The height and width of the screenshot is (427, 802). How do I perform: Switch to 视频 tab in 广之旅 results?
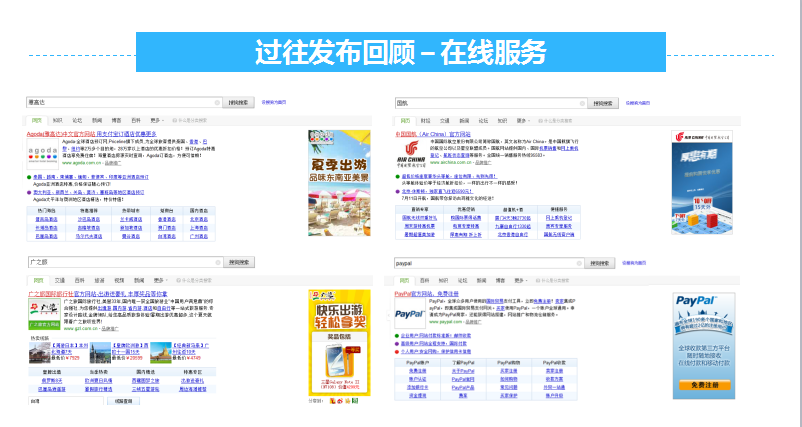[x=119, y=281]
